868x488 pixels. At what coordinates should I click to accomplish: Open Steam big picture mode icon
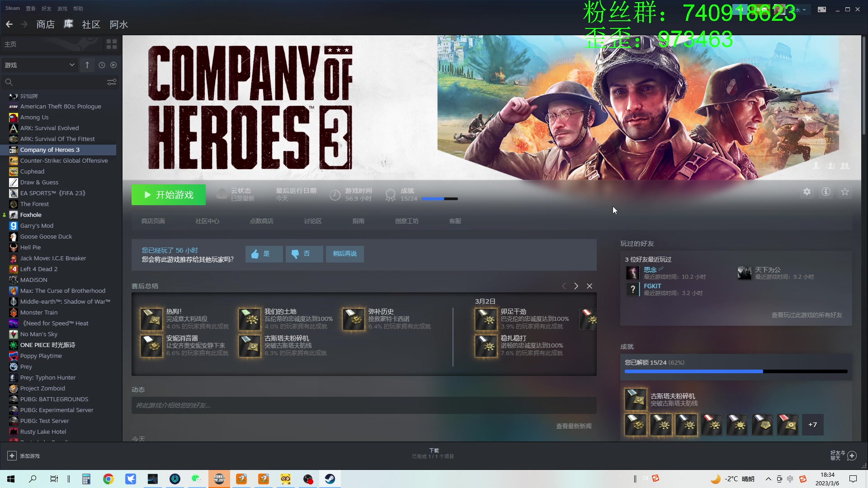[x=822, y=9]
